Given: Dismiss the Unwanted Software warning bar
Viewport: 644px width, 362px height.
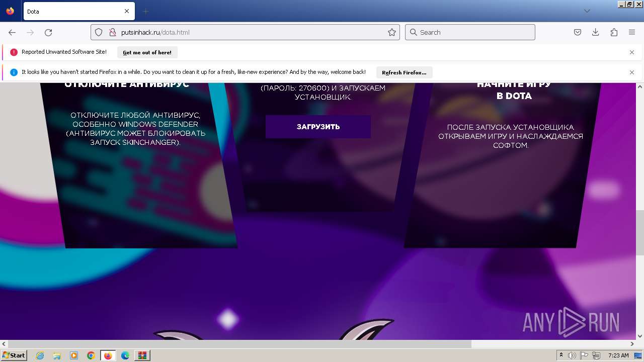Looking at the screenshot, I should tap(632, 52).
